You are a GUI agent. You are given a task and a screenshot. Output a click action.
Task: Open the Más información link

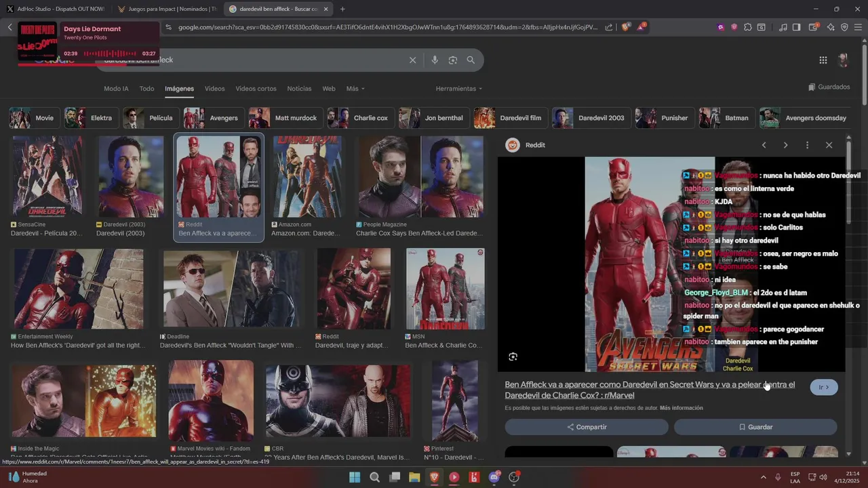tap(681, 408)
